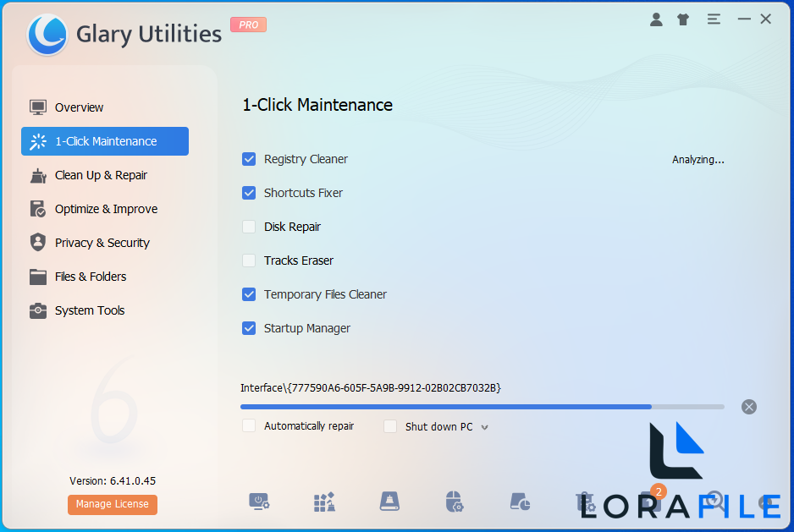This screenshot has height=532, width=794.
Task: Open the Startup Manager quick tool icon
Action: point(260,502)
